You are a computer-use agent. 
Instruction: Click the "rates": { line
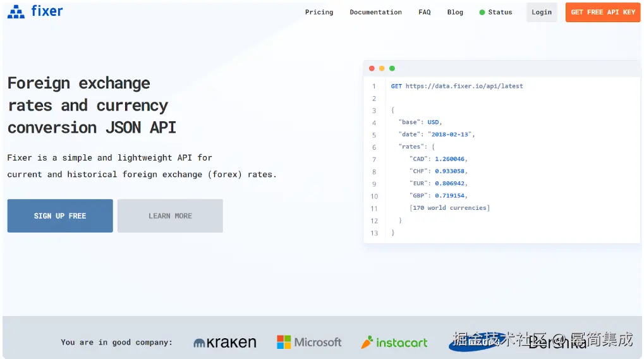(x=416, y=147)
